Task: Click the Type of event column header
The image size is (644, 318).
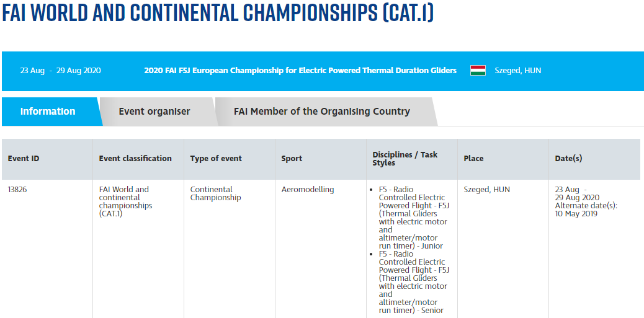Action: click(216, 159)
